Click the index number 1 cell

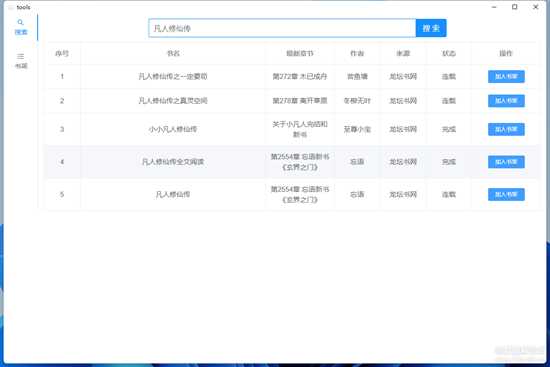[x=62, y=76]
